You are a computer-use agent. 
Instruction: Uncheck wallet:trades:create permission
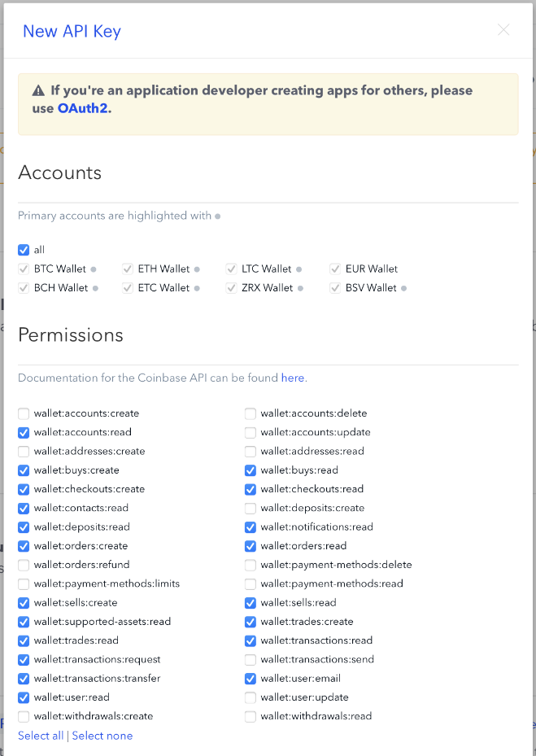(251, 622)
